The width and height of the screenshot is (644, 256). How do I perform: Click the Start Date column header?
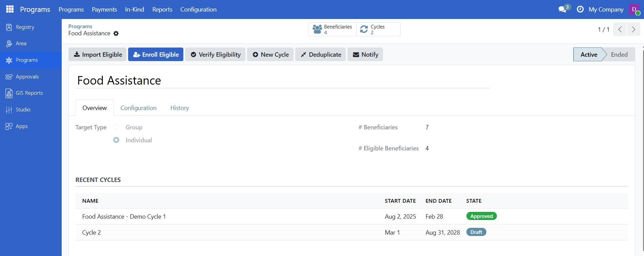400,201
